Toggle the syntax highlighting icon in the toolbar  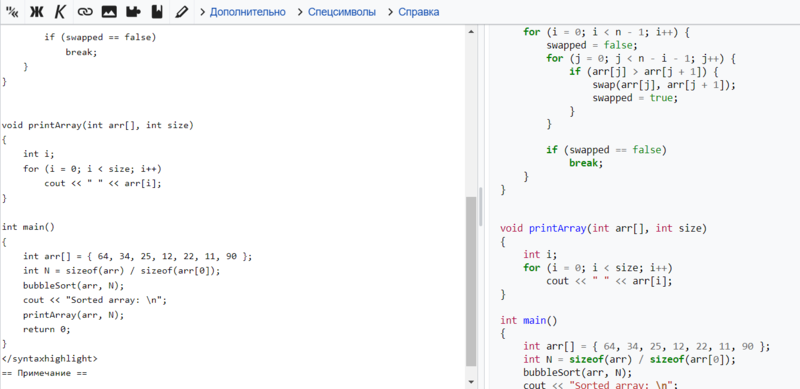[11, 12]
